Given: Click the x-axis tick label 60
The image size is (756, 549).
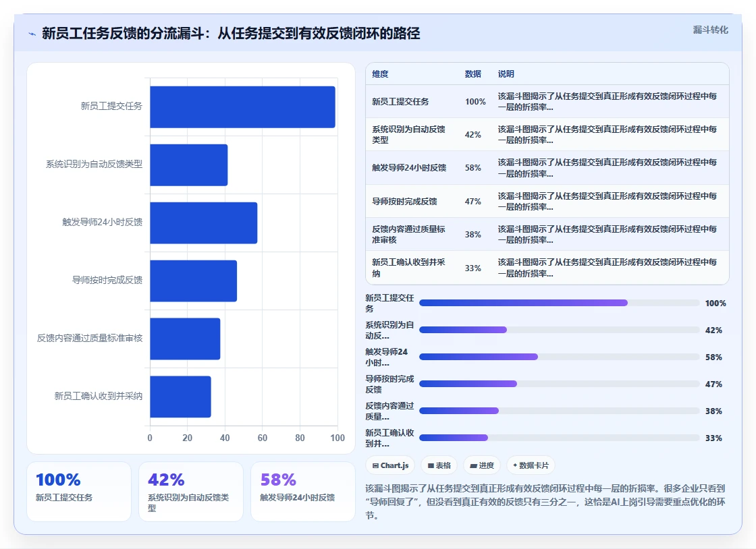Looking at the screenshot, I should [x=263, y=438].
